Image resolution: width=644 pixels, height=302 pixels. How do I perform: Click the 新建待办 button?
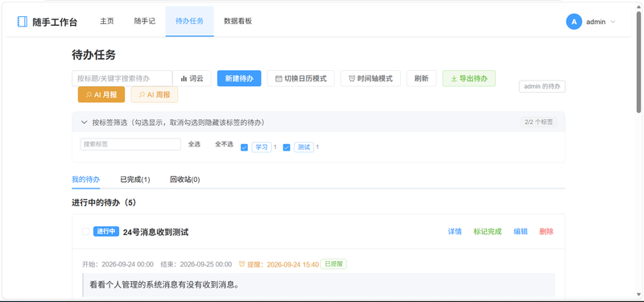point(239,78)
